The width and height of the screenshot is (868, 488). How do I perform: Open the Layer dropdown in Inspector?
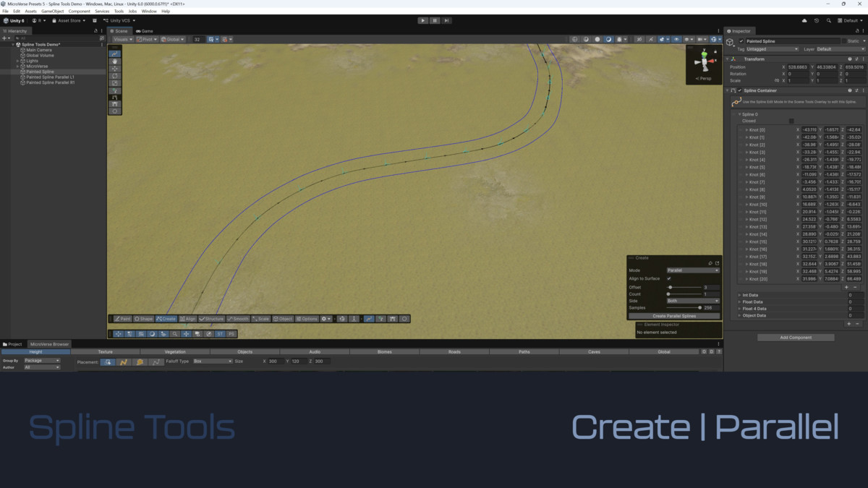pyautogui.click(x=841, y=49)
